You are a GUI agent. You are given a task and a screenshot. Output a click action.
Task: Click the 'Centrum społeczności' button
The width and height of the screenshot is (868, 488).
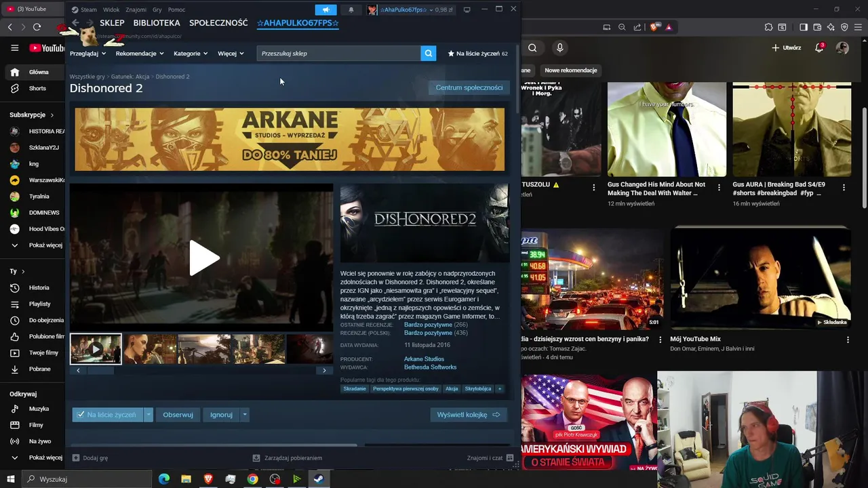pos(469,87)
